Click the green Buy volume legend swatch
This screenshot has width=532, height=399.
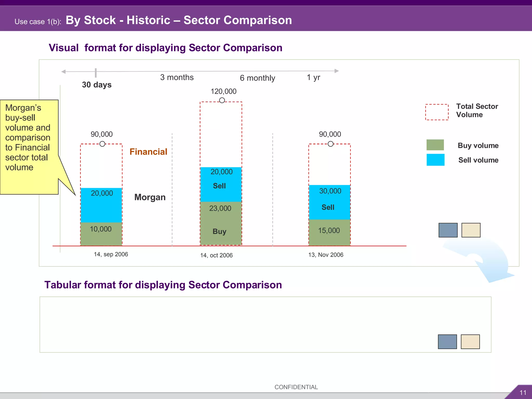tap(435, 145)
